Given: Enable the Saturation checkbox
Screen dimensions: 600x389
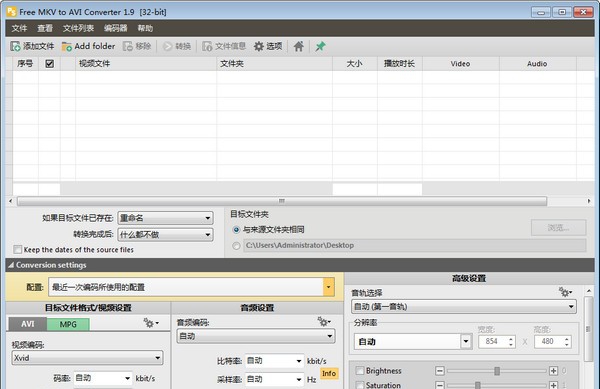Looking at the screenshot, I should pos(359,385).
